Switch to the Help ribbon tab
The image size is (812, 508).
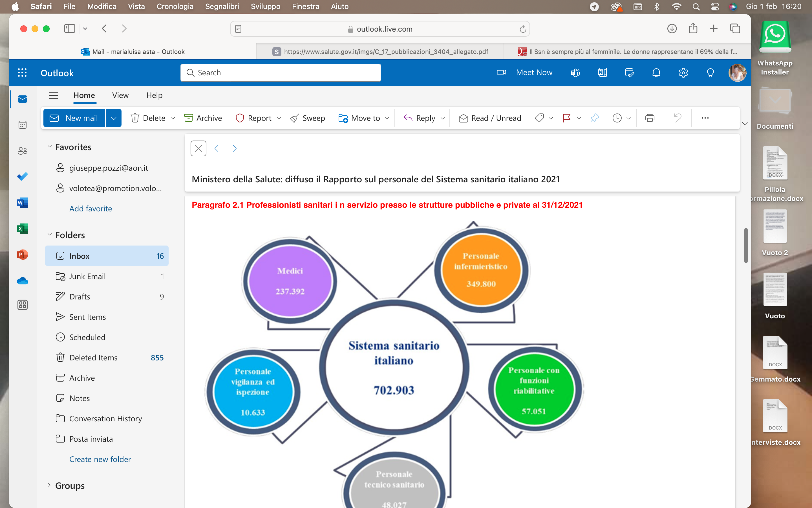(x=154, y=95)
